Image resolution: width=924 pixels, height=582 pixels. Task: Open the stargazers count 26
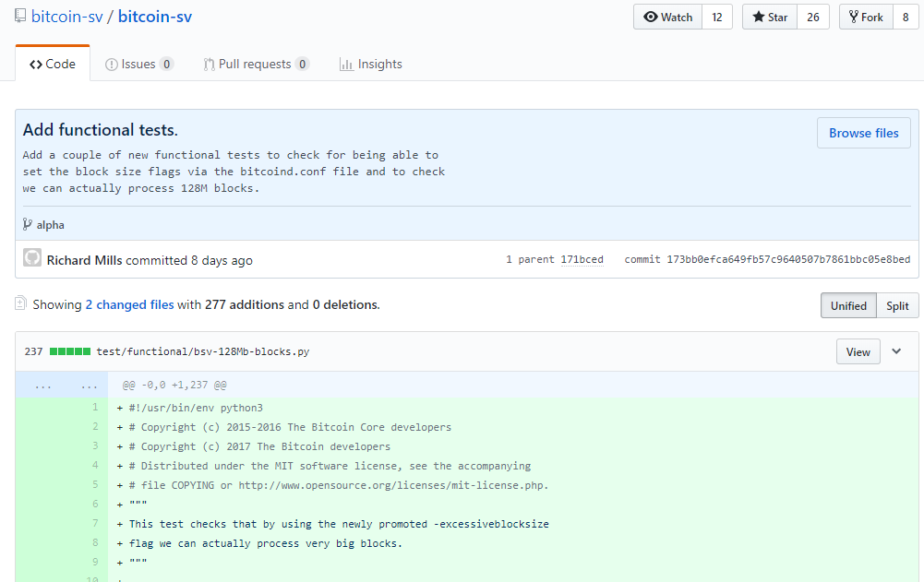[x=812, y=18]
